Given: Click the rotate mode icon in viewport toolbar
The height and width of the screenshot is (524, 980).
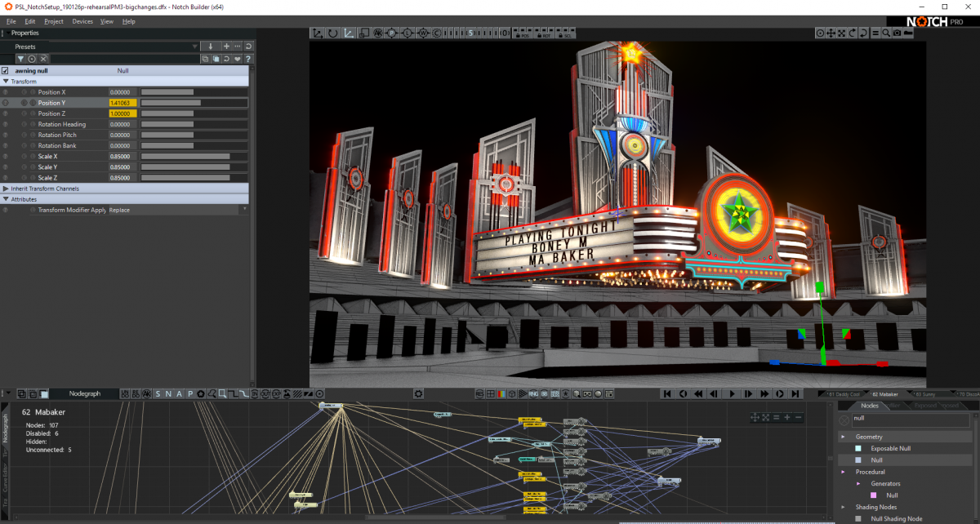Looking at the screenshot, I should pos(332,33).
